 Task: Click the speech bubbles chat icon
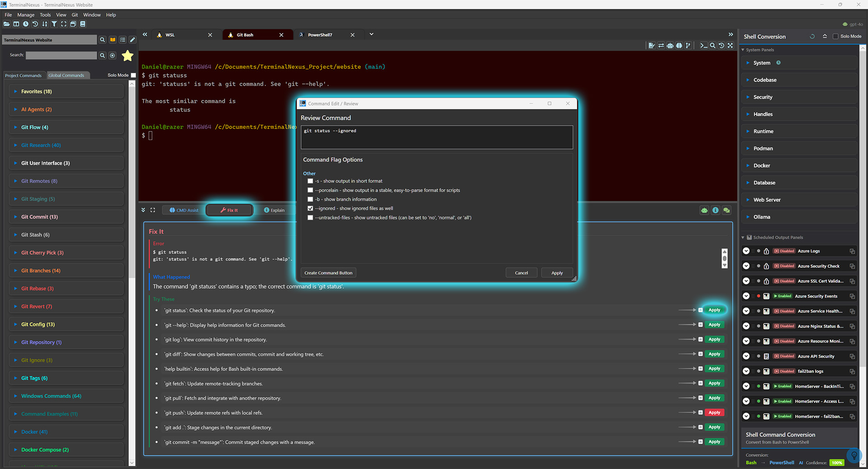coord(726,210)
